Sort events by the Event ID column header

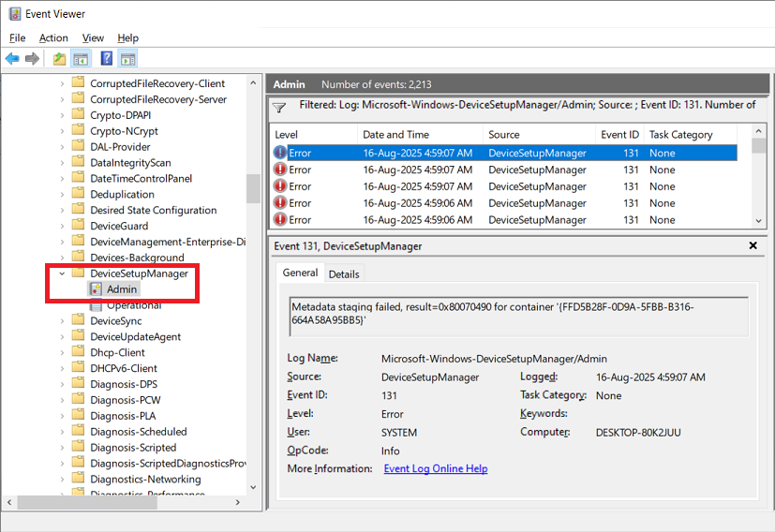[x=619, y=134]
